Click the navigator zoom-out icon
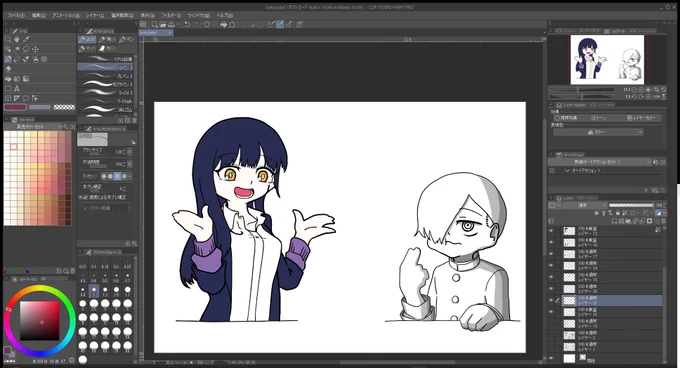 (x=634, y=89)
